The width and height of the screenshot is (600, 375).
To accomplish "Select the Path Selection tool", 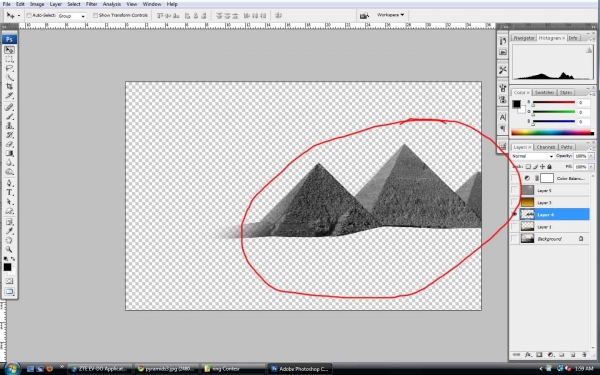I will [x=9, y=202].
